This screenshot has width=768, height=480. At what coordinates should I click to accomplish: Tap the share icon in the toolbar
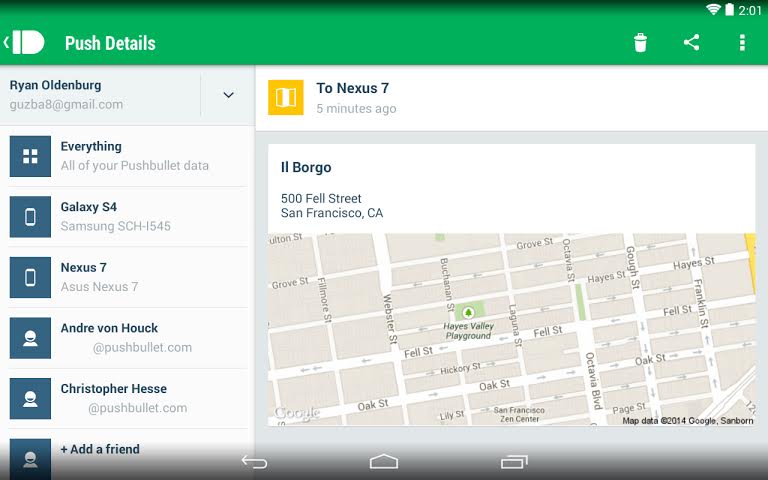(x=691, y=43)
